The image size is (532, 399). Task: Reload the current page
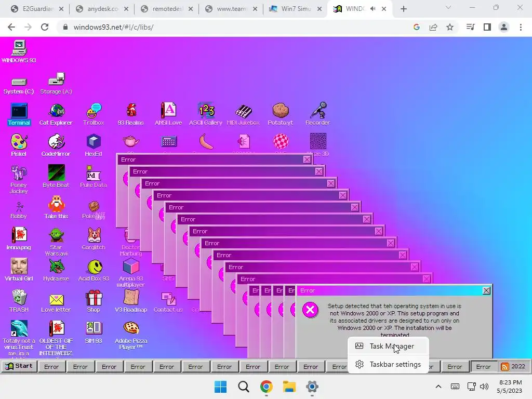(x=45, y=27)
